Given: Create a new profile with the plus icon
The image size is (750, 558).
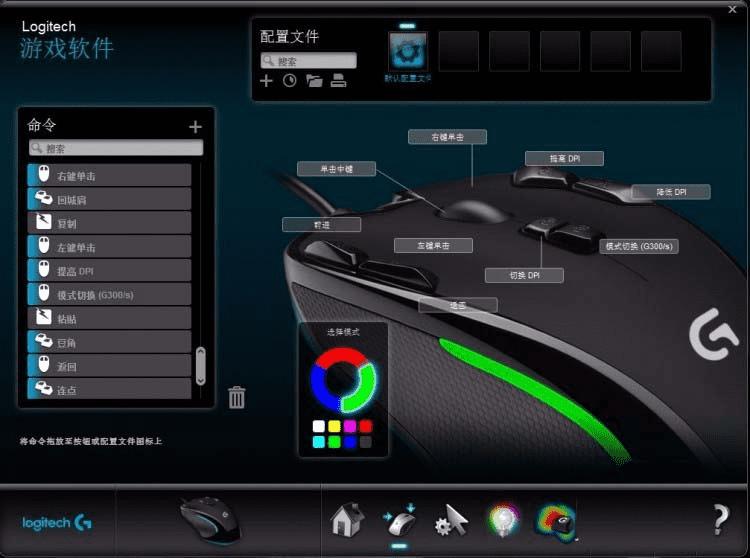Looking at the screenshot, I should point(266,81).
